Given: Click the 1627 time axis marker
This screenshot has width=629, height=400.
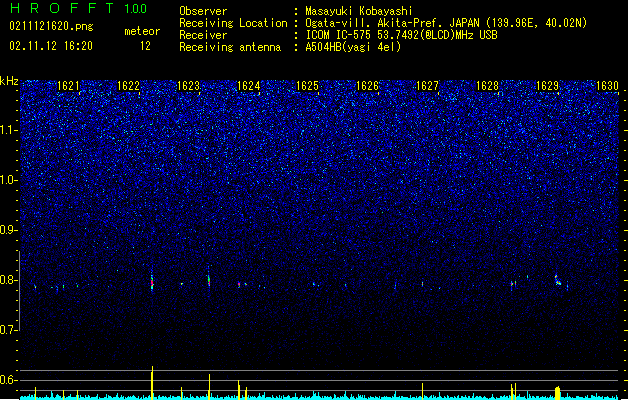Looking at the screenshot, I should tap(427, 86).
